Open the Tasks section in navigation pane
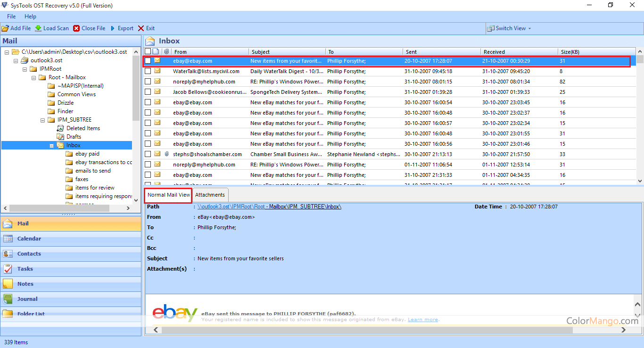Image resolution: width=644 pixels, height=348 pixels. pos(25,269)
